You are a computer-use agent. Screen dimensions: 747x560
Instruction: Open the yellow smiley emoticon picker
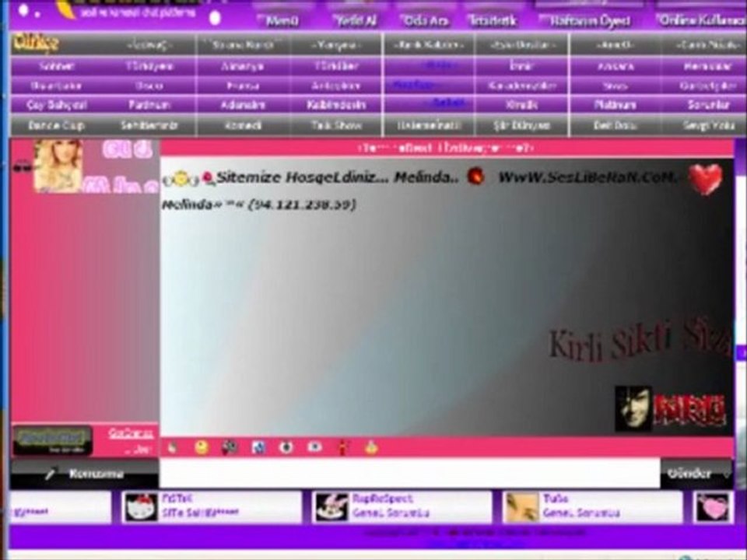(202, 448)
